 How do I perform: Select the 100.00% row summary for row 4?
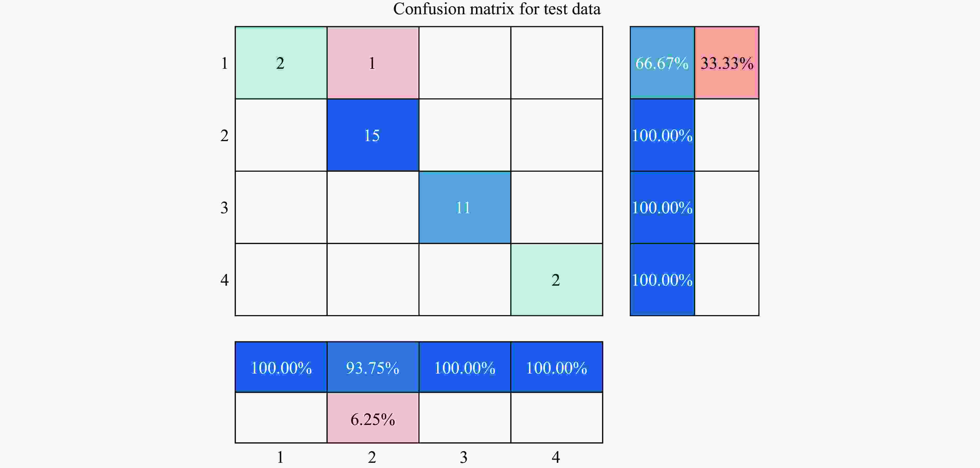click(x=662, y=280)
